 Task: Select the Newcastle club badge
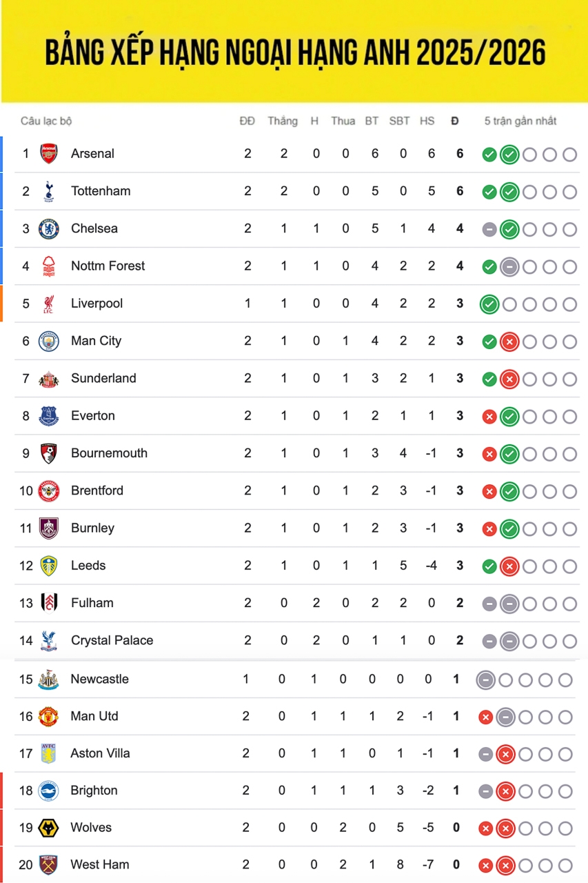click(48, 679)
